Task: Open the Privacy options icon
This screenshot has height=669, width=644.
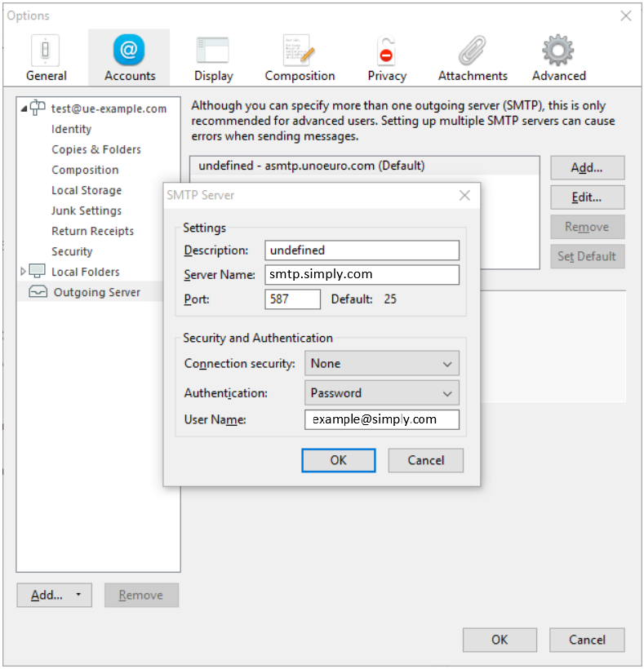Action: click(386, 51)
